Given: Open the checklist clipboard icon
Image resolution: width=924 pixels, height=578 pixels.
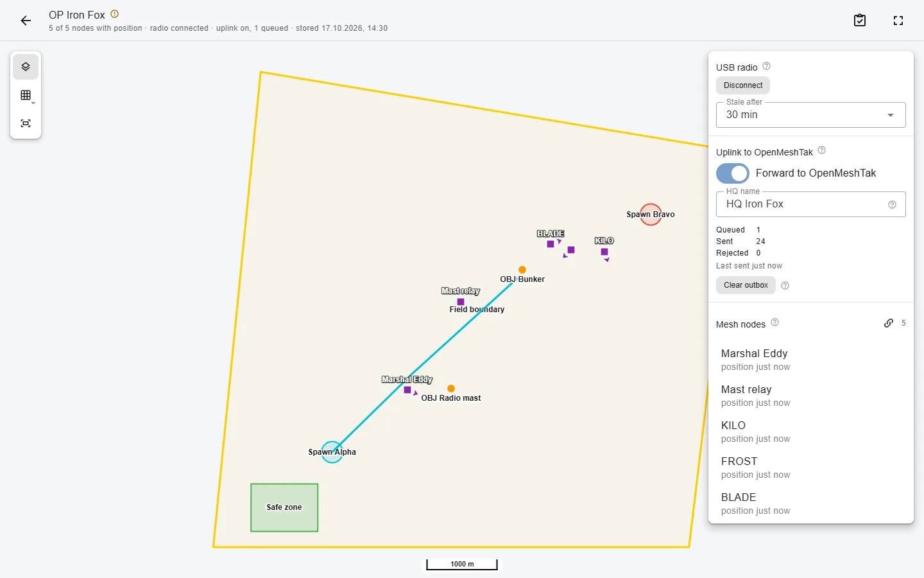Looking at the screenshot, I should click(x=860, y=21).
